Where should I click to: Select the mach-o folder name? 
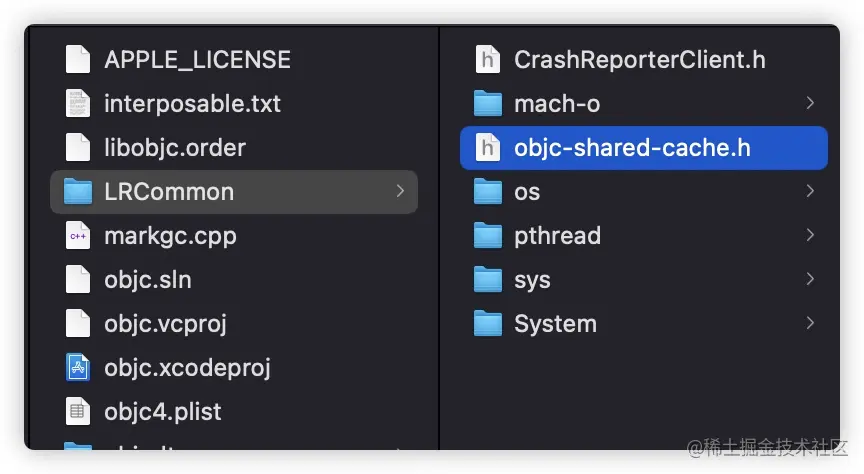click(x=557, y=104)
